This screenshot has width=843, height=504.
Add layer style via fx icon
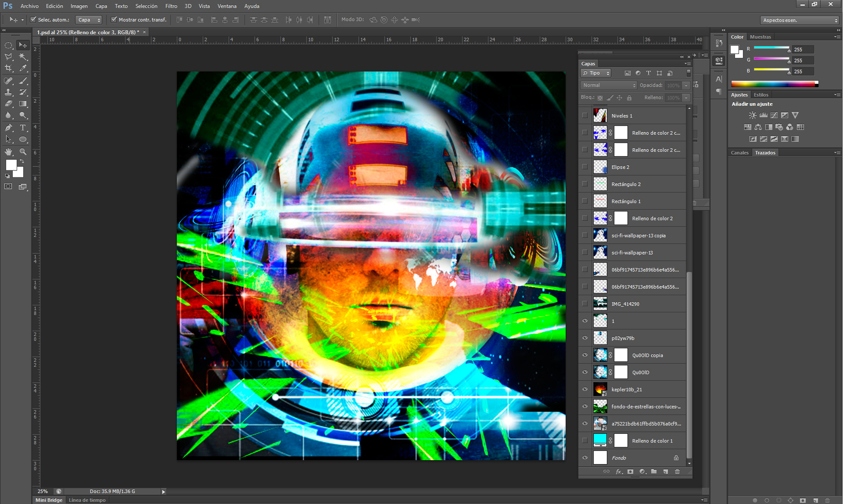pyautogui.click(x=618, y=472)
